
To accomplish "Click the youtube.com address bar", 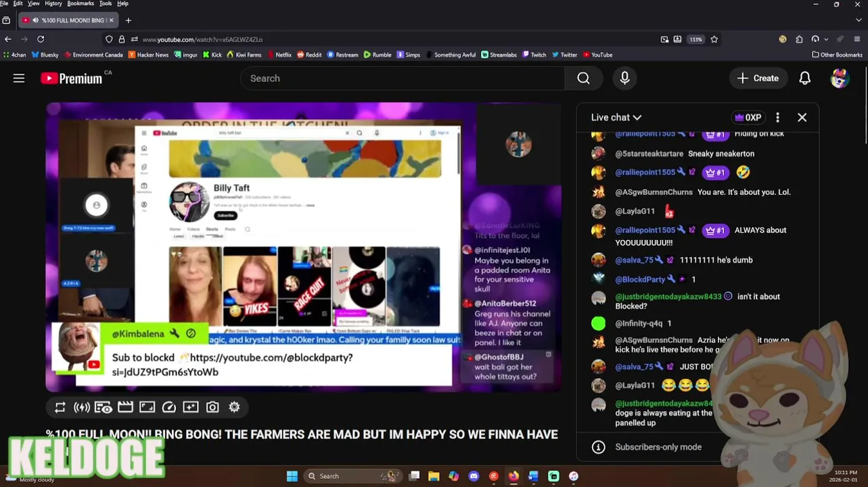I will pyautogui.click(x=399, y=39).
